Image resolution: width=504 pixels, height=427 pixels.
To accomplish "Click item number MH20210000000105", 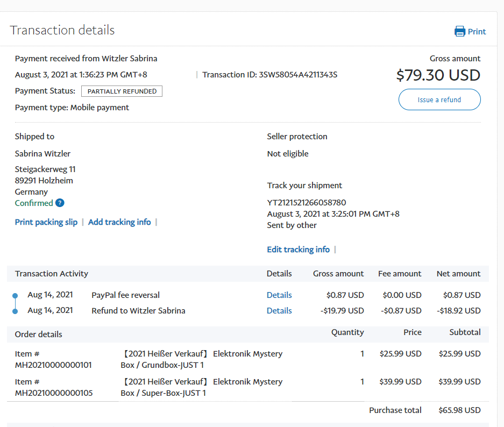I will coord(53,393).
